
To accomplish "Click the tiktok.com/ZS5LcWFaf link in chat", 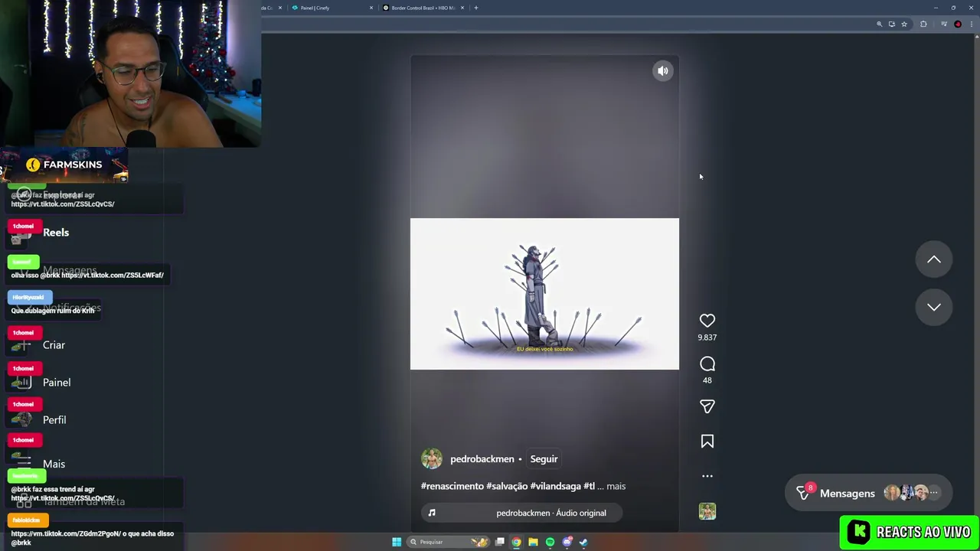I will (x=113, y=275).
